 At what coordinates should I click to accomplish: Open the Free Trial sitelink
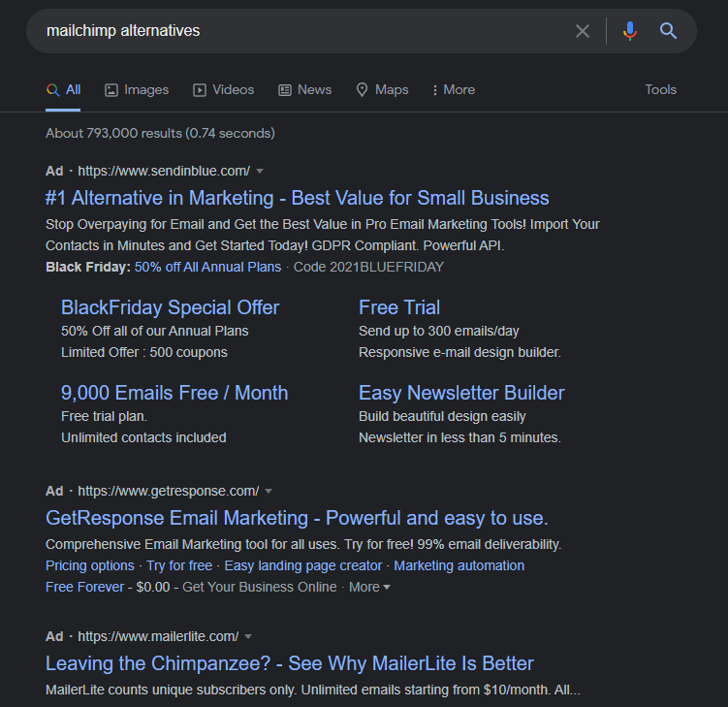click(x=399, y=307)
